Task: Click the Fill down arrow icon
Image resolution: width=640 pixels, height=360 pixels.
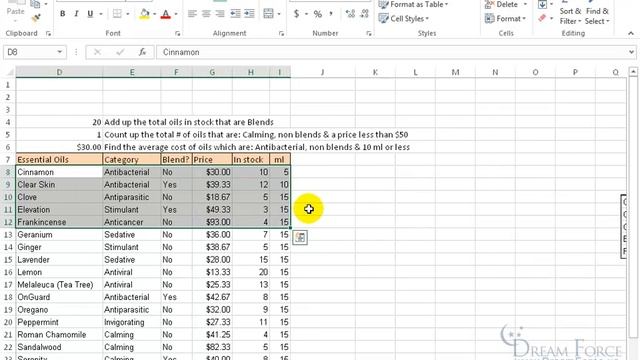Action: [x=542, y=5]
